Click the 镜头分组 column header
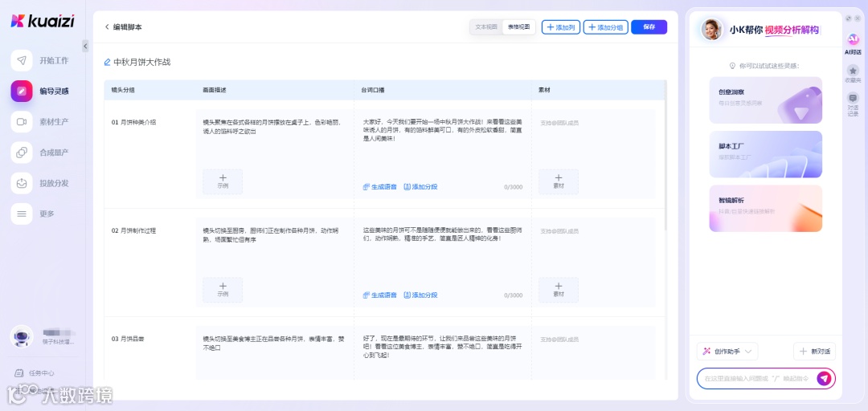 coord(123,90)
